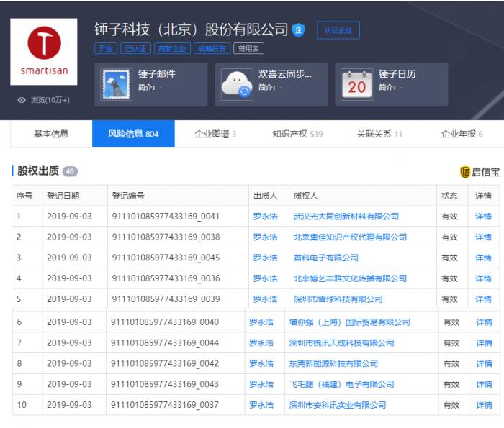Click the 战略投资 tag
Viewport: 504px width, 428px height.
[x=211, y=49]
